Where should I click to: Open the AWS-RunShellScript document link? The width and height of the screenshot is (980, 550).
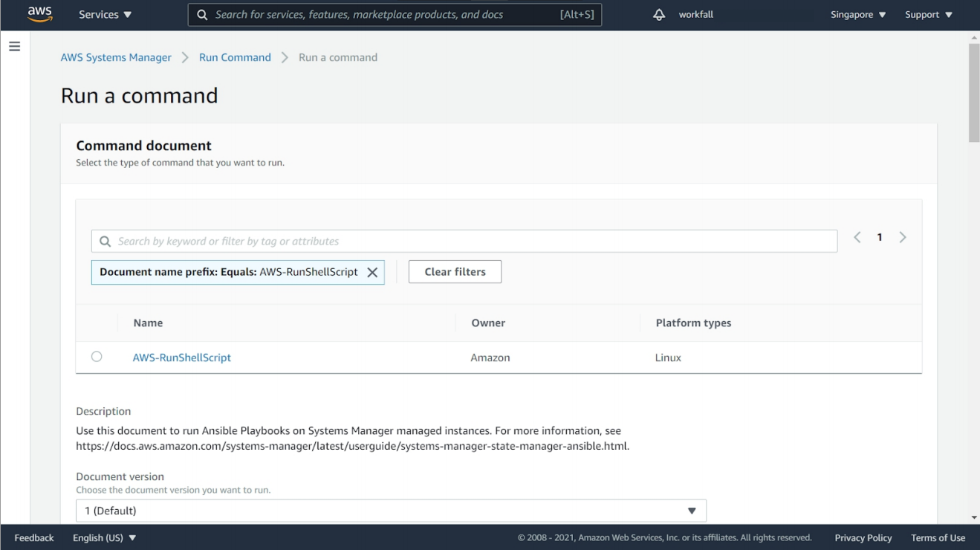click(182, 357)
